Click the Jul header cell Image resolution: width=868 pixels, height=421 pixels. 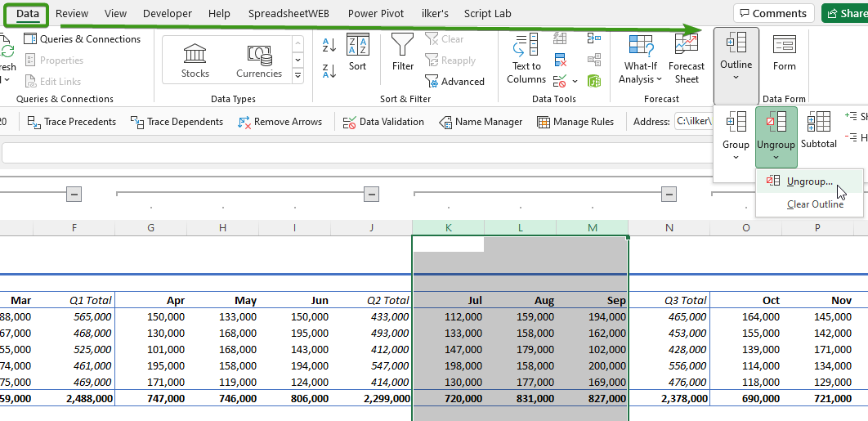point(448,300)
